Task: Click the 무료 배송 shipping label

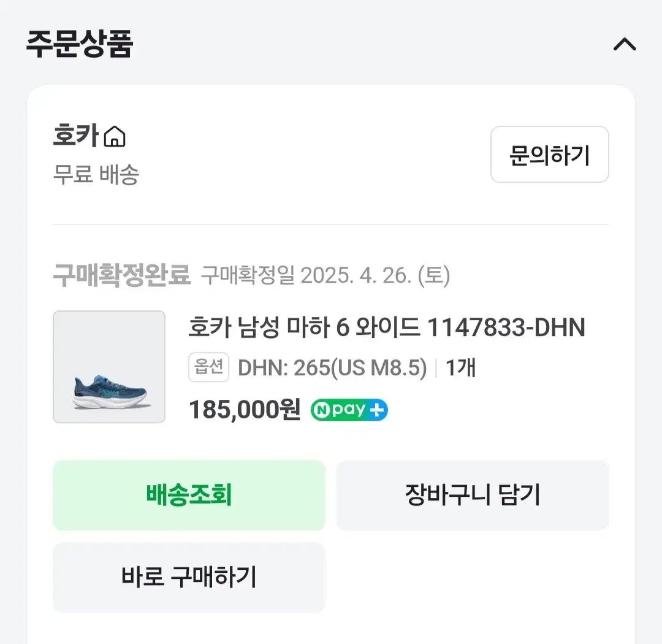Action: 96,175
